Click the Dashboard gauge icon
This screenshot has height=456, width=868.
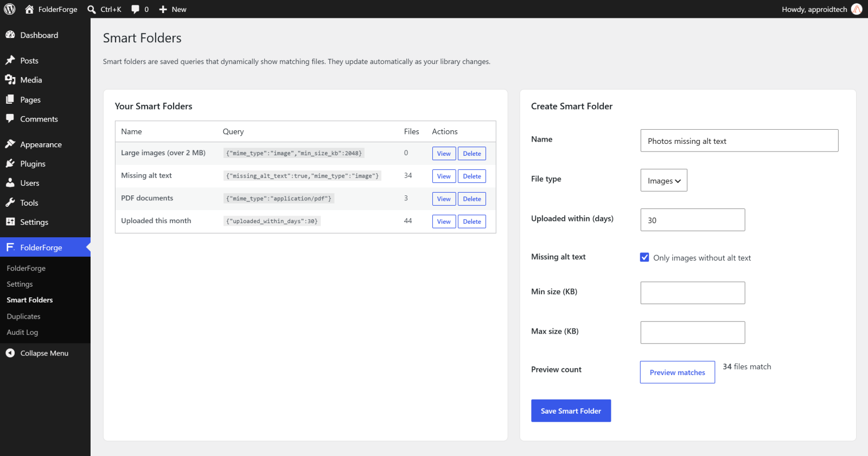click(10, 35)
